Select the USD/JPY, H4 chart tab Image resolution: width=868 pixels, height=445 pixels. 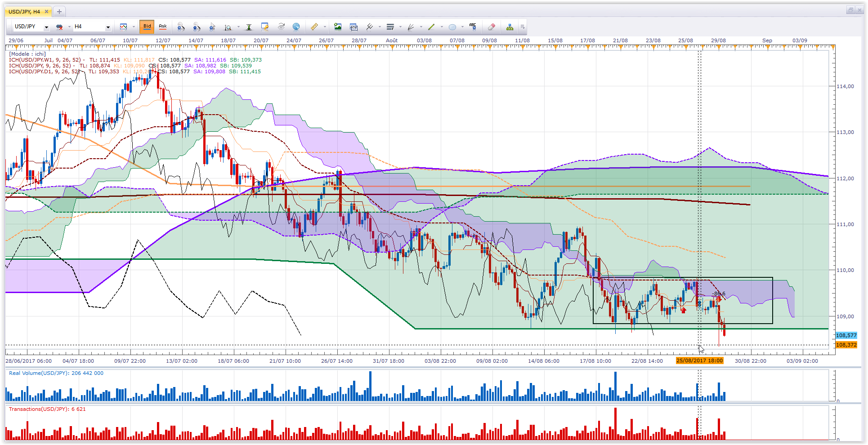point(24,12)
